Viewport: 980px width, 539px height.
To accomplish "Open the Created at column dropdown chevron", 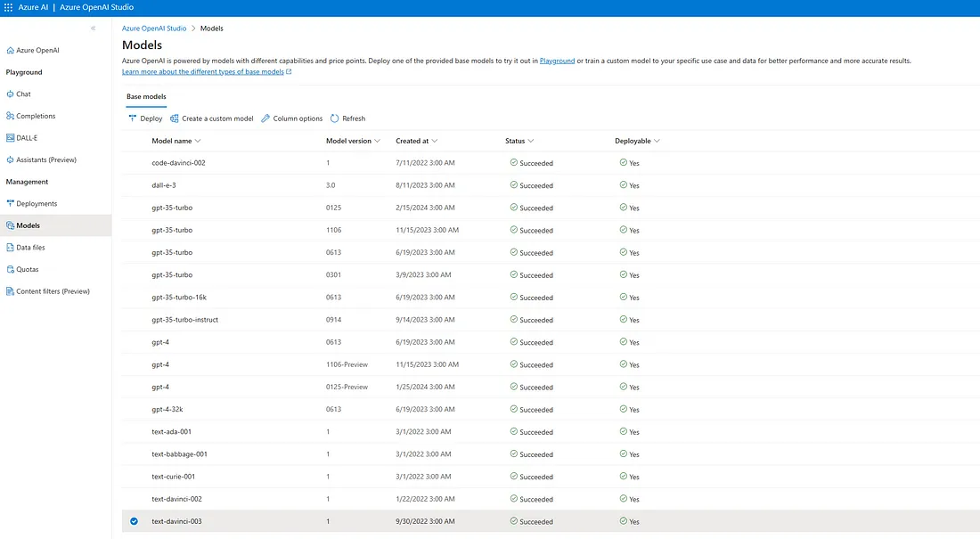I will pos(435,141).
